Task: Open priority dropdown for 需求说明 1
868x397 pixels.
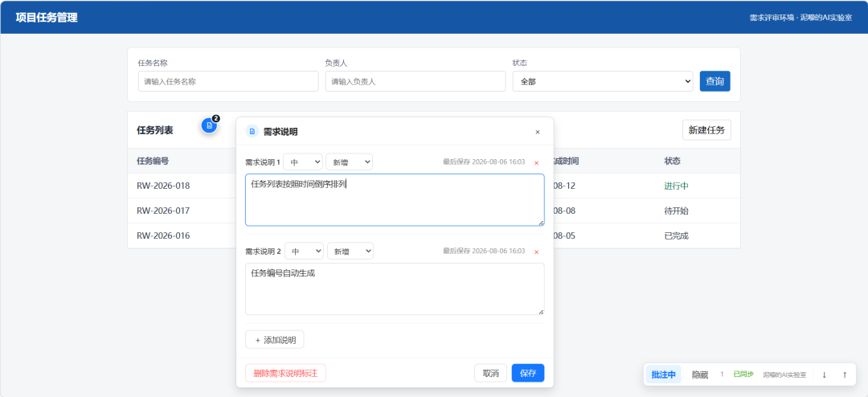Action: pyautogui.click(x=303, y=162)
